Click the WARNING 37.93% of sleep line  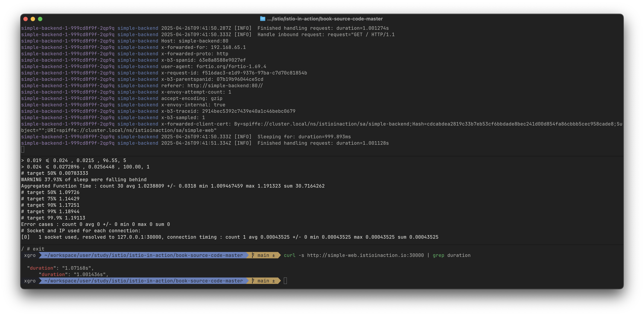click(x=84, y=180)
